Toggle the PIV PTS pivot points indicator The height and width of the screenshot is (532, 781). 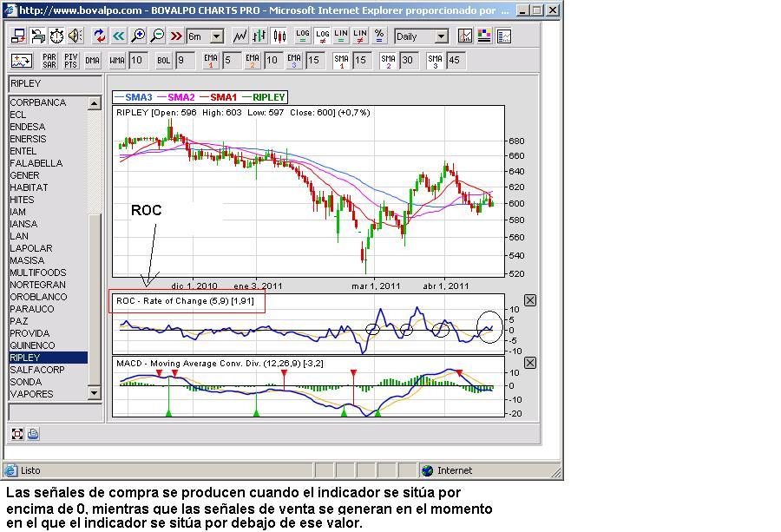coord(71,61)
